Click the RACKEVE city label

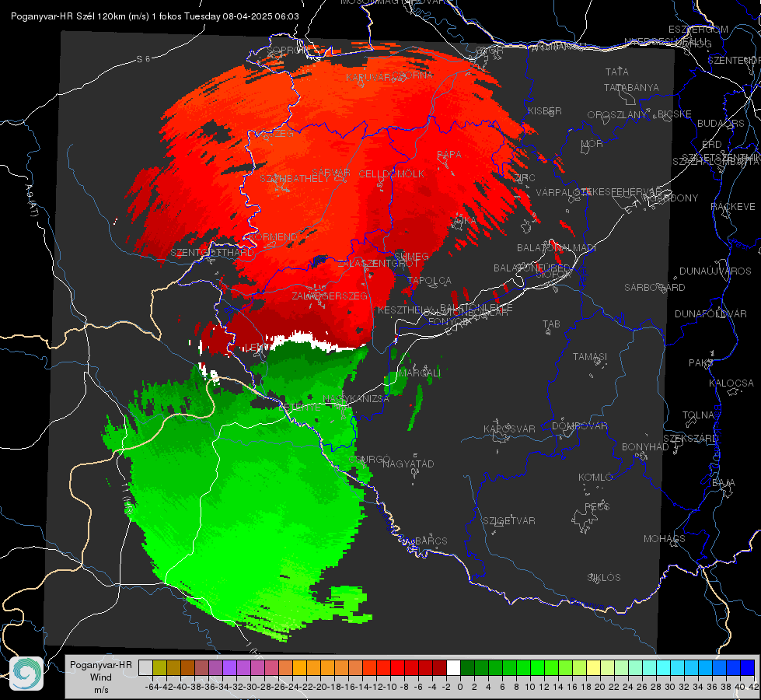[733, 207]
